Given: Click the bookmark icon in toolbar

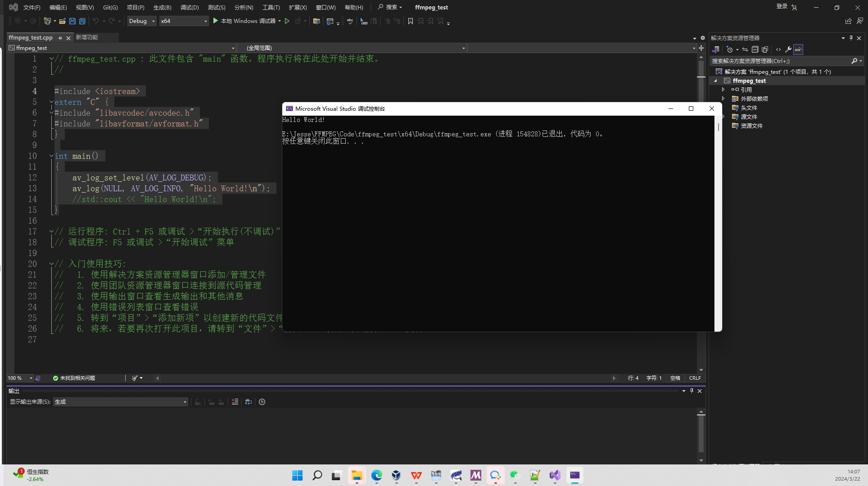Looking at the screenshot, I should [410, 21].
